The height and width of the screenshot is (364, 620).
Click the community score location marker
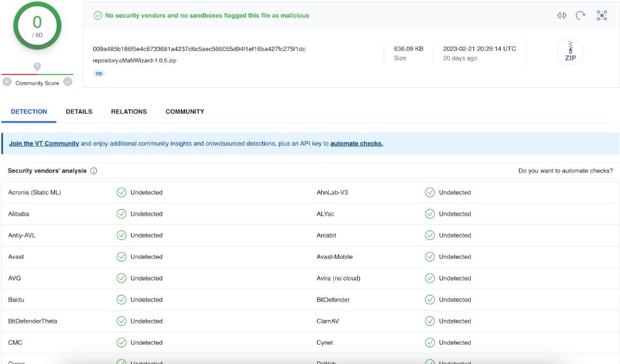(x=37, y=66)
